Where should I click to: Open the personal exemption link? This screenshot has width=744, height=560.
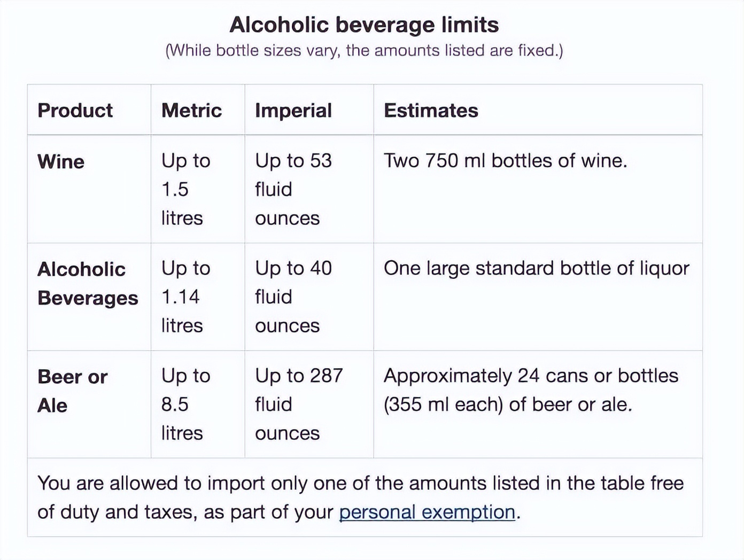427,512
